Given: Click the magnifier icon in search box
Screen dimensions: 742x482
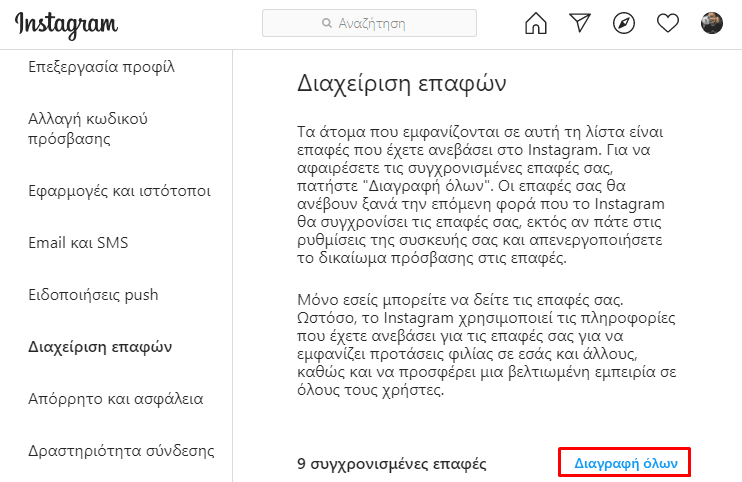Looking at the screenshot, I should point(327,23).
